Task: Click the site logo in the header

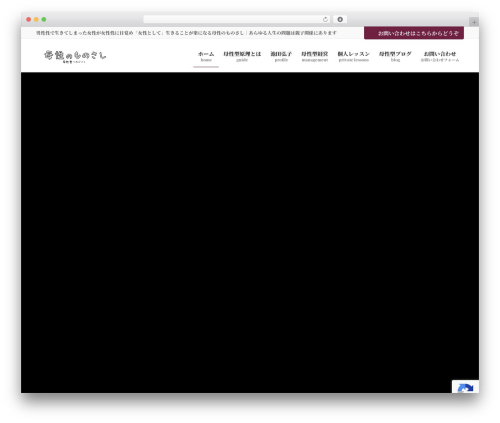Action: (x=75, y=56)
